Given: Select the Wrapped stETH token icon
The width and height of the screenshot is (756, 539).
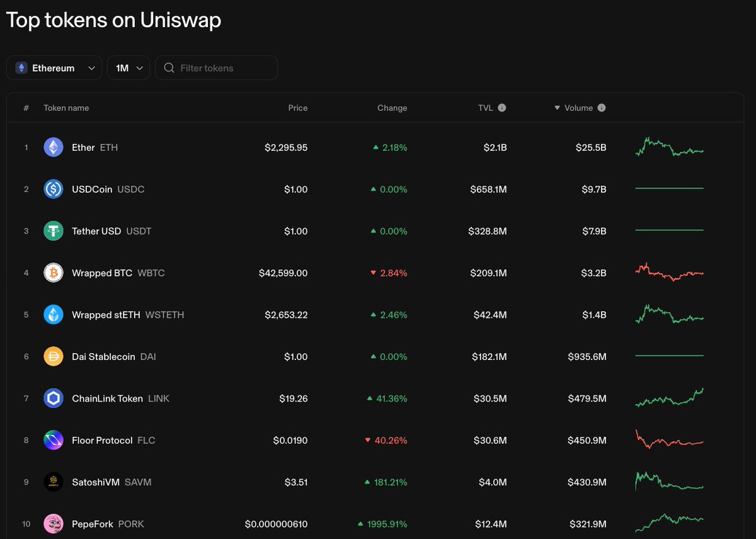Looking at the screenshot, I should point(54,315).
